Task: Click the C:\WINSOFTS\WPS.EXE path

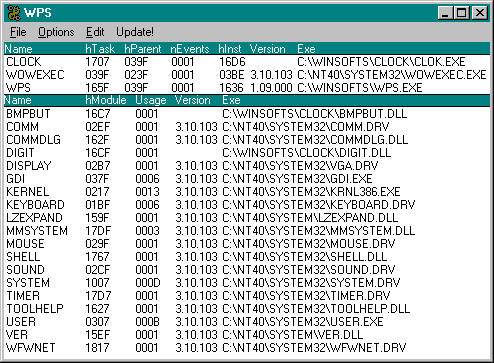Action: pos(360,88)
